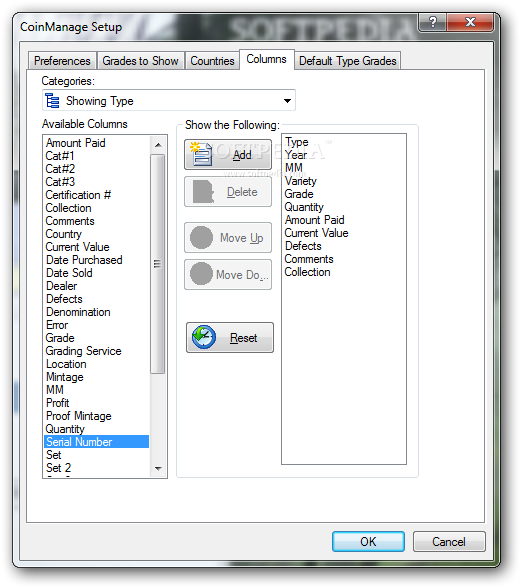The height and width of the screenshot is (588, 521).
Task: Confirm settings with the OK button
Action: click(368, 541)
